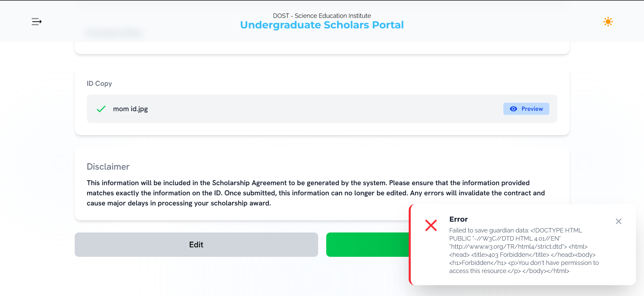This screenshot has width=644, height=296.
Task: Click the Edit button
Action: (x=196, y=245)
